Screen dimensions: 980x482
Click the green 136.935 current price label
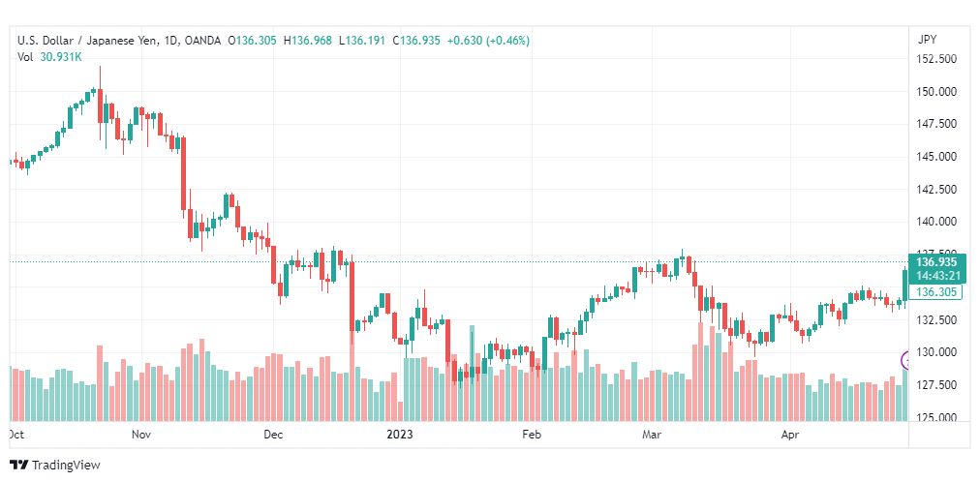pos(936,262)
